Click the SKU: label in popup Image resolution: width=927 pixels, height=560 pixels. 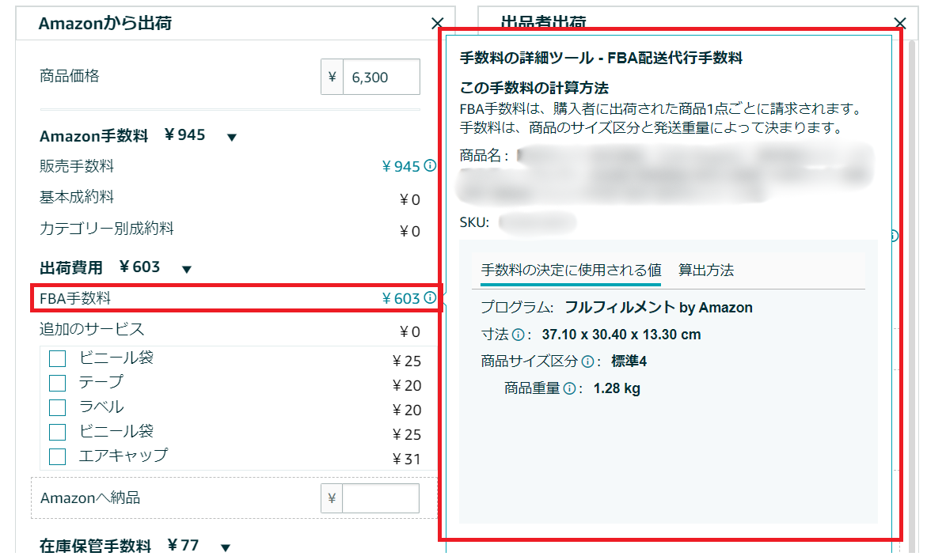(475, 222)
